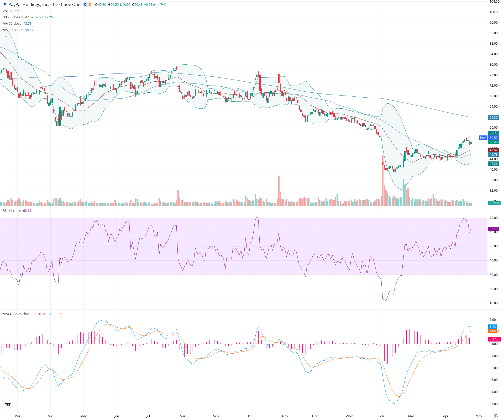Click the orange D dividends badge in the legend
The width and height of the screenshot is (504, 420).
[x=90, y=4]
